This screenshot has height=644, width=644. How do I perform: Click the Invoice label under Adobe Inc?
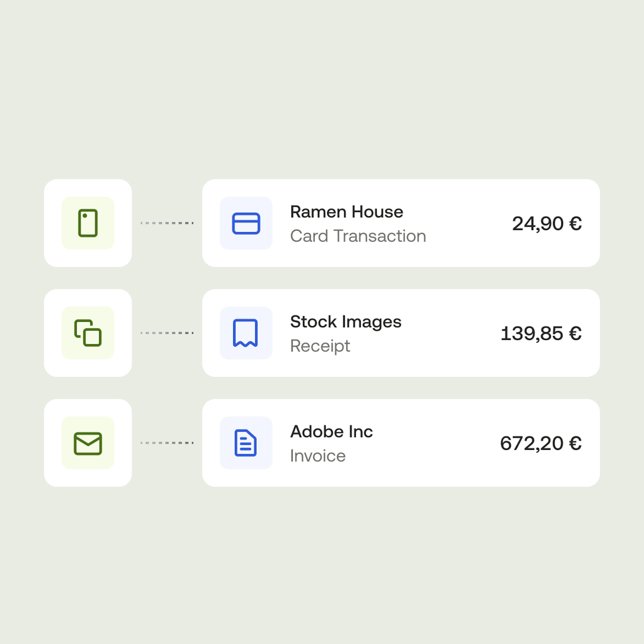[318, 456]
